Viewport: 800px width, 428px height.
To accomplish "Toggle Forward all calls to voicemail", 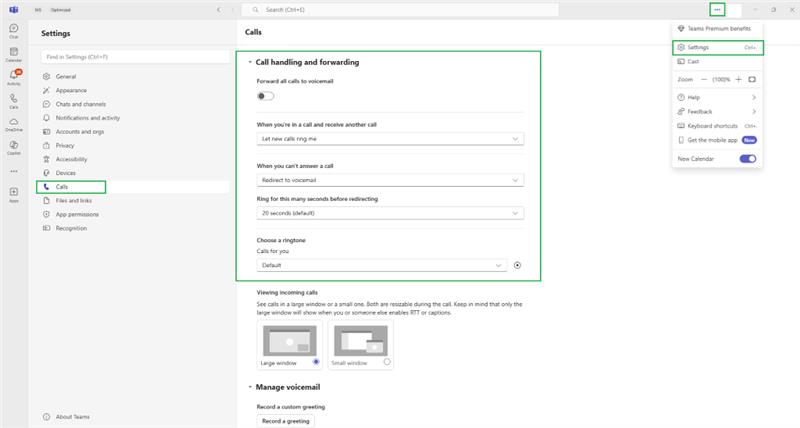I will click(265, 96).
